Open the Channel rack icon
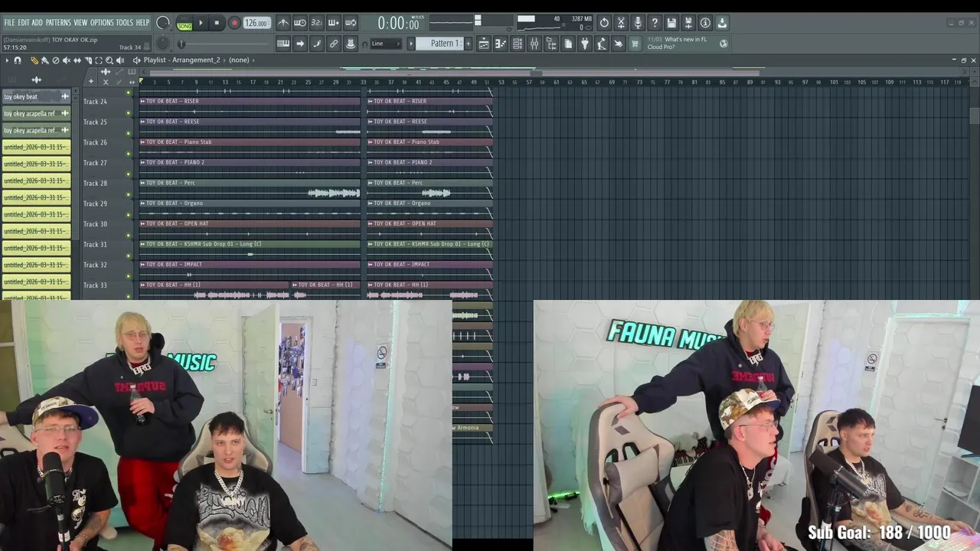Viewport: 980px width, 551px height. tap(518, 44)
